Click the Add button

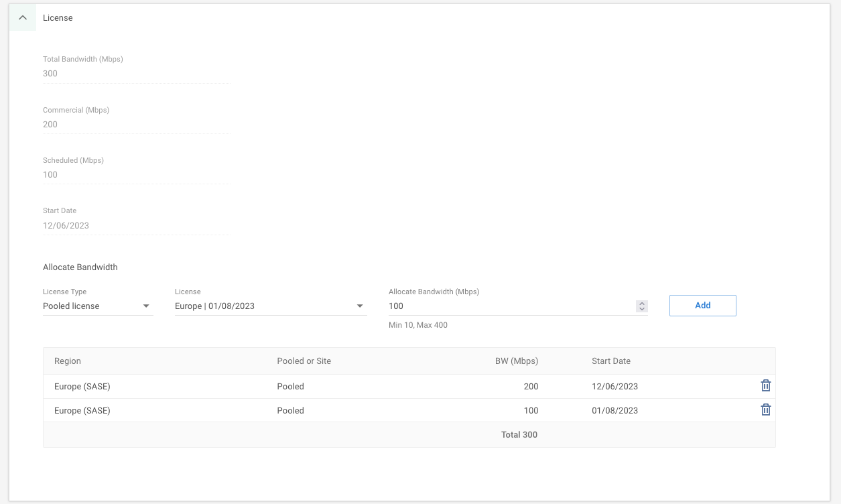702,305
